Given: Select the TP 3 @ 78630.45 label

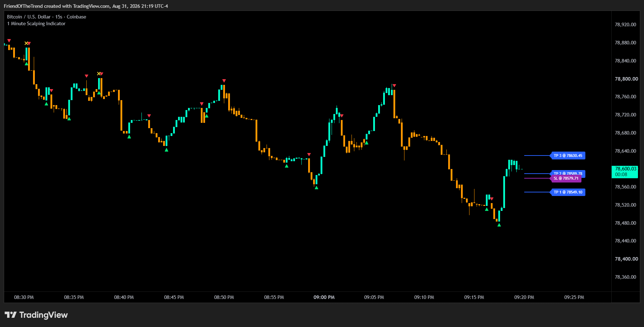Looking at the screenshot, I should click(x=568, y=156).
